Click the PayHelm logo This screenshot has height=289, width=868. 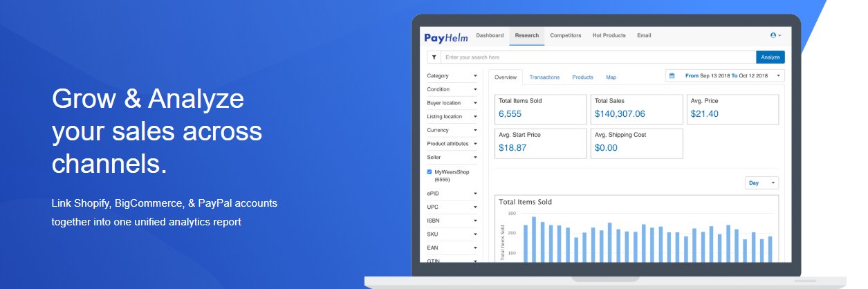[x=447, y=37]
